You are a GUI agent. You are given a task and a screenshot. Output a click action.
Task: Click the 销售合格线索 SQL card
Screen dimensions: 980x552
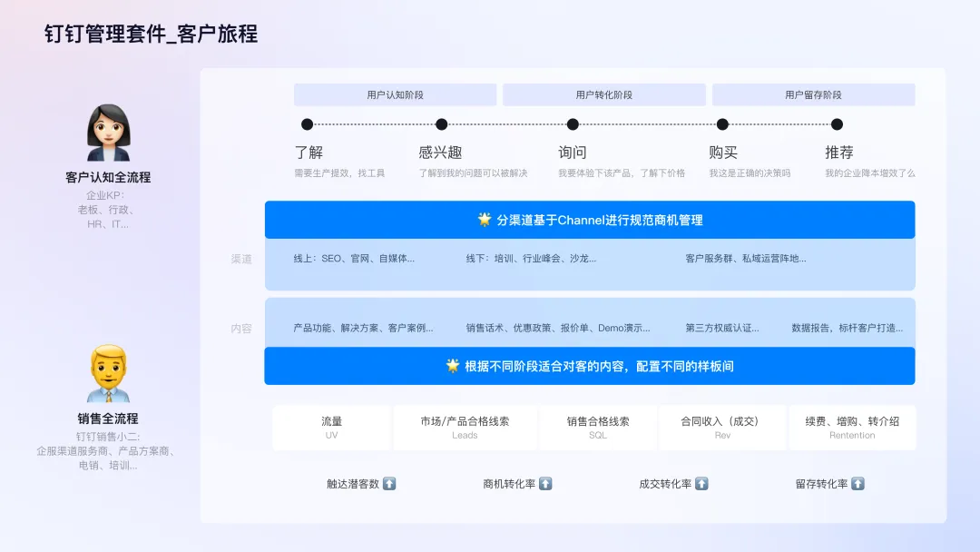(598, 428)
